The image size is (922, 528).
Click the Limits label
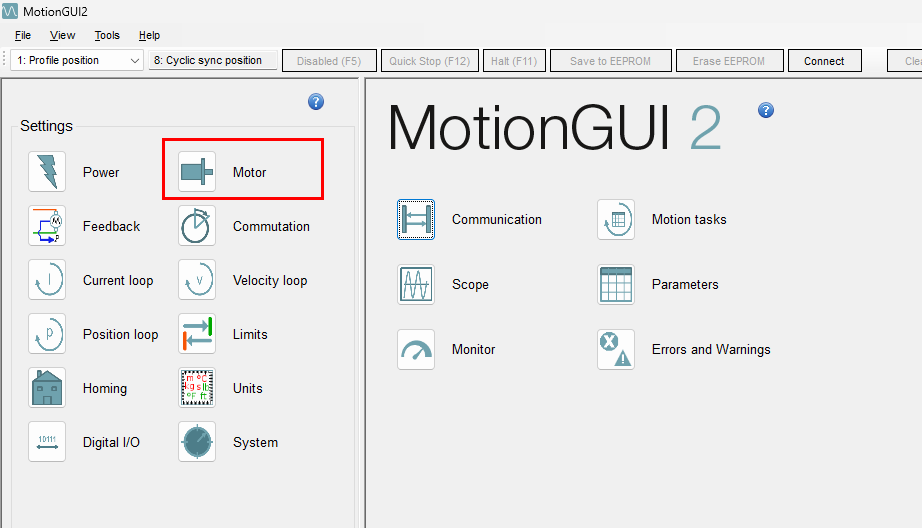point(250,335)
